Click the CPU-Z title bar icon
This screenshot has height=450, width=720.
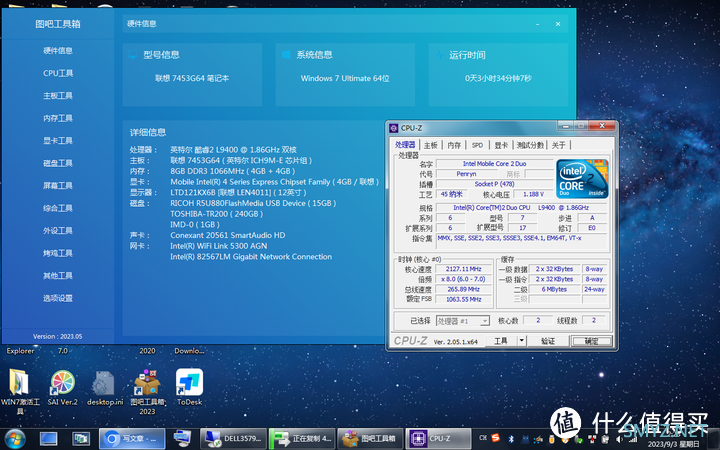tap(394, 128)
